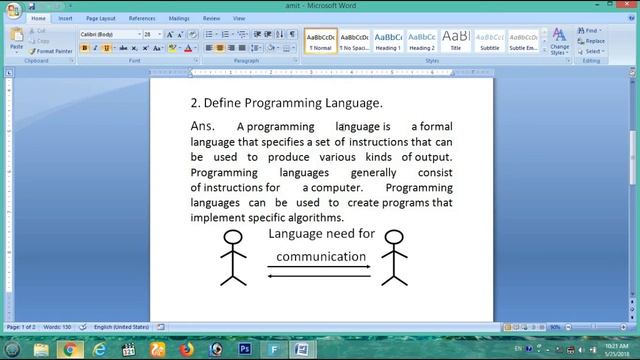Open the Borders dropdown

293,48
